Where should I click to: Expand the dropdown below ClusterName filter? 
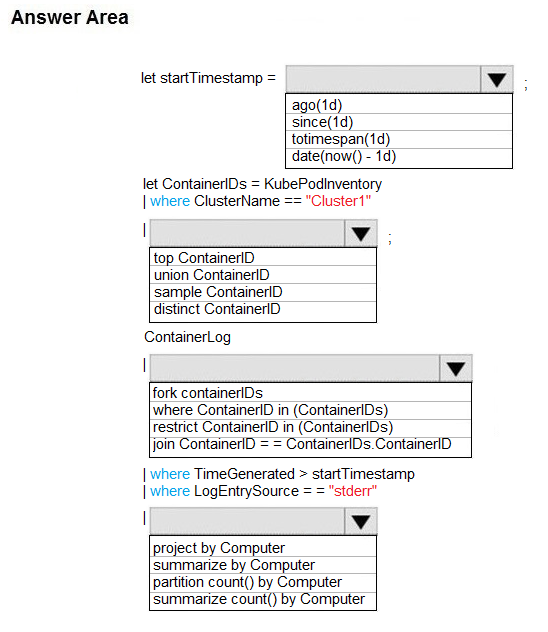coord(361,233)
